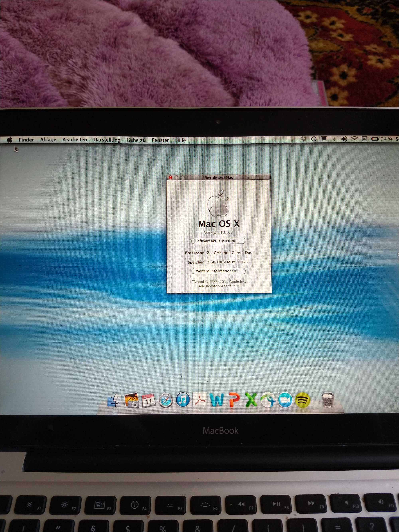Viewport: 399px width, 532px height.
Task: Click the Über diesen Mac title bar
Action: [x=218, y=177]
